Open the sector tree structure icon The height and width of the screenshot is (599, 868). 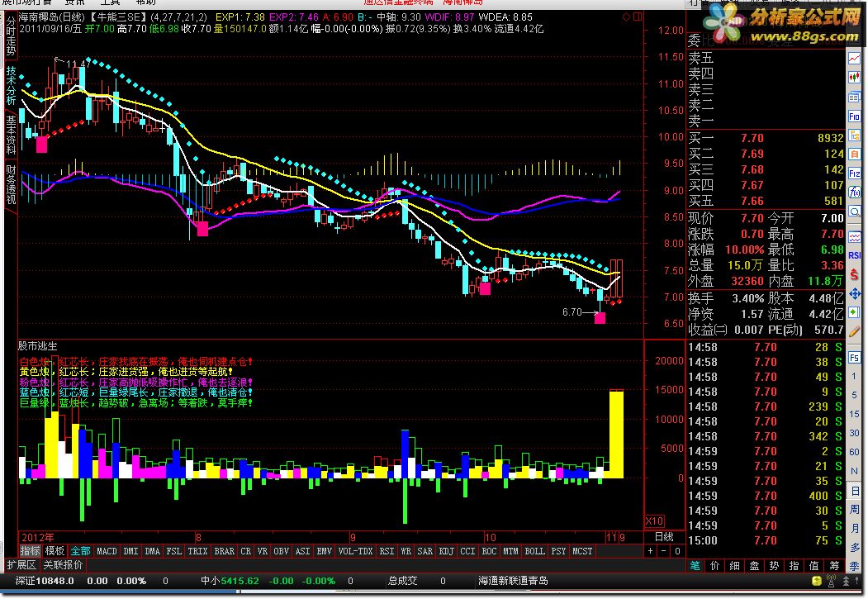click(x=854, y=135)
